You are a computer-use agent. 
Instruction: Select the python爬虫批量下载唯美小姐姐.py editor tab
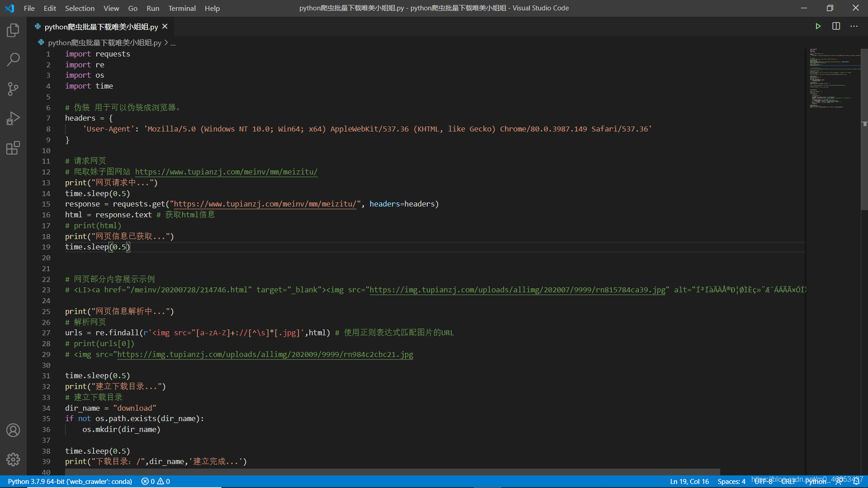(100, 27)
